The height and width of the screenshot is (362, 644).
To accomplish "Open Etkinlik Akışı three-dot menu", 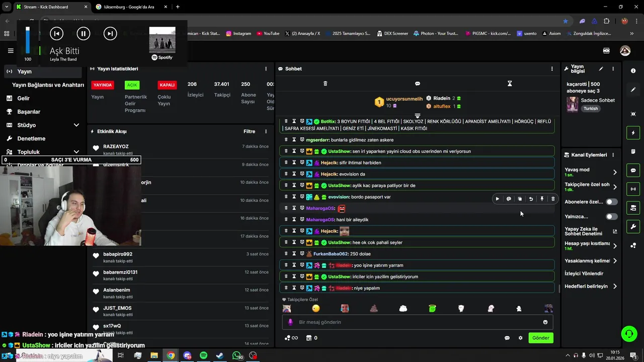I will (266, 132).
